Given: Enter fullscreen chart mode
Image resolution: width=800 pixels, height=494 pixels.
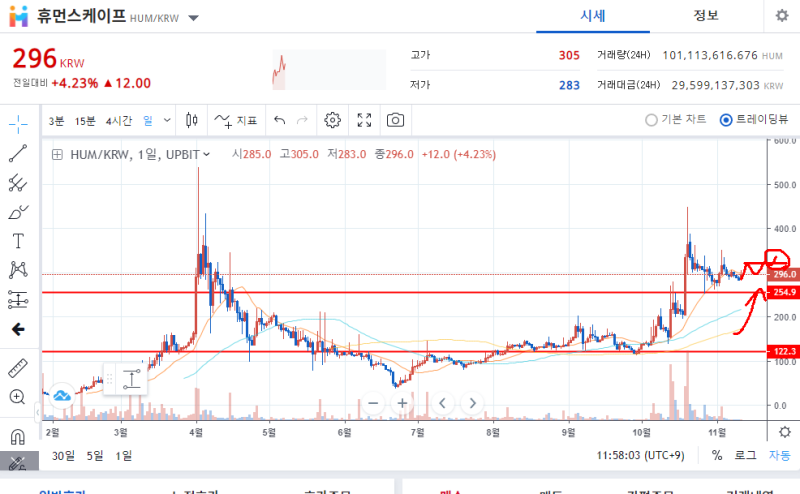Looking at the screenshot, I should (x=364, y=120).
